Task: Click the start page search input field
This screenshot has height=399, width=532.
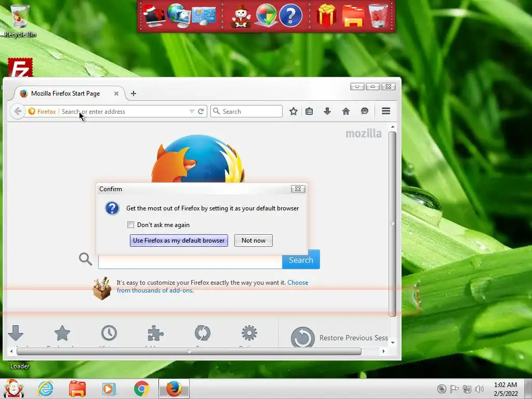Action: pyautogui.click(x=190, y=262)
